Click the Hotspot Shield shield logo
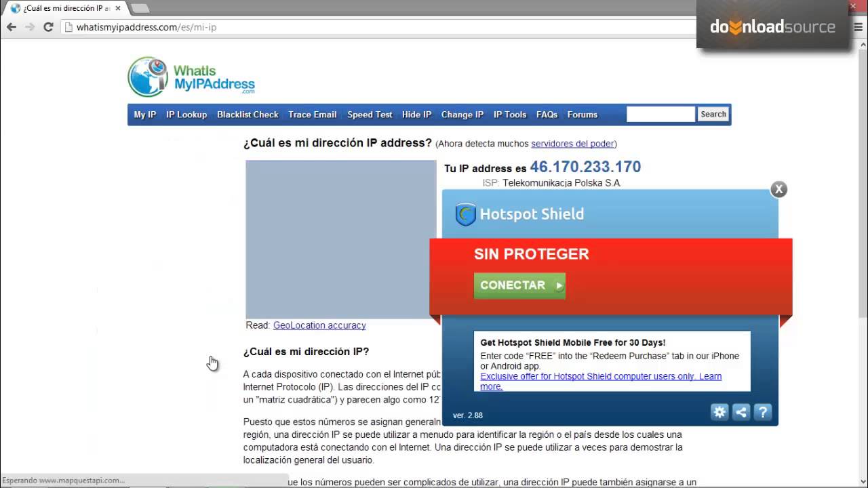This screenshot has width=868, height=488. (465, 215)
